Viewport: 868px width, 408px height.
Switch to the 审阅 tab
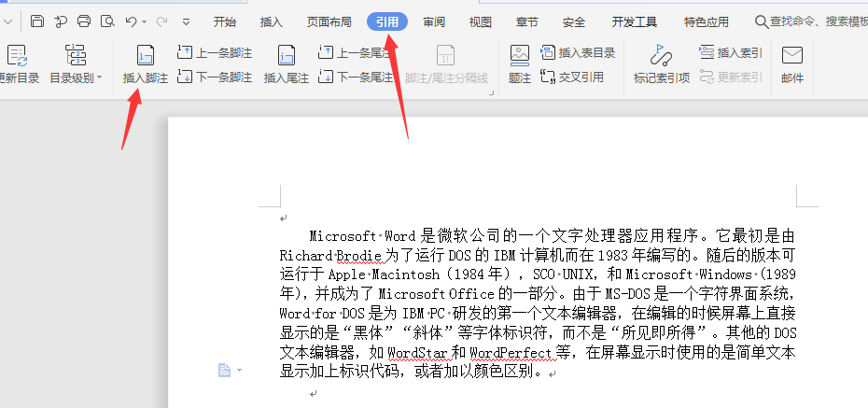click(x=434, y=22)
